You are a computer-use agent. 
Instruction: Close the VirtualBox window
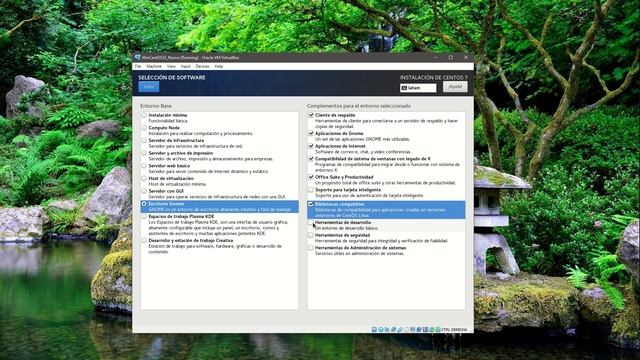point(466,58)
